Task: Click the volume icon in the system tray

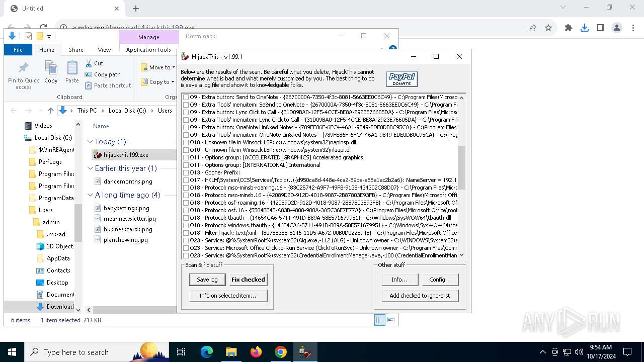Action: (x=579, y=352)
